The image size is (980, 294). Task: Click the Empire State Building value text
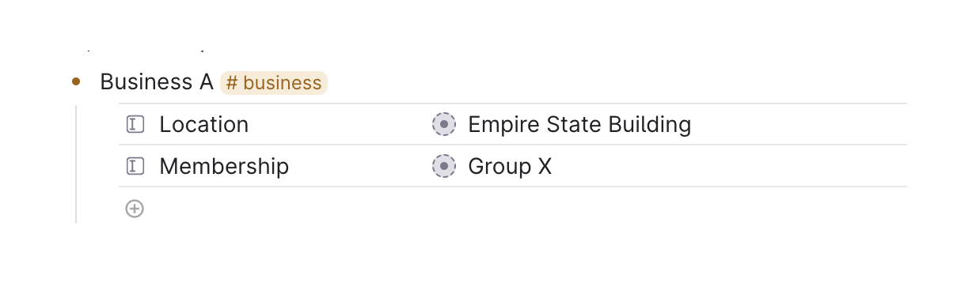[x=579, y=124]
